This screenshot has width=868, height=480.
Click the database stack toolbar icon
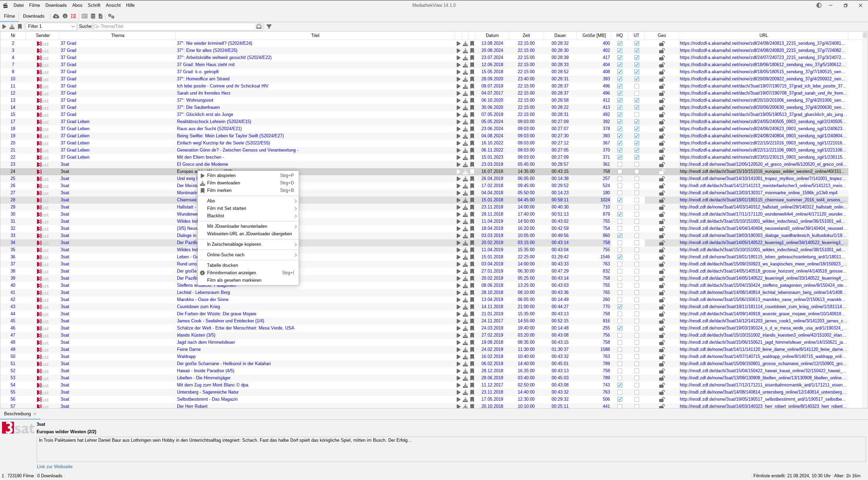[93, 16]
